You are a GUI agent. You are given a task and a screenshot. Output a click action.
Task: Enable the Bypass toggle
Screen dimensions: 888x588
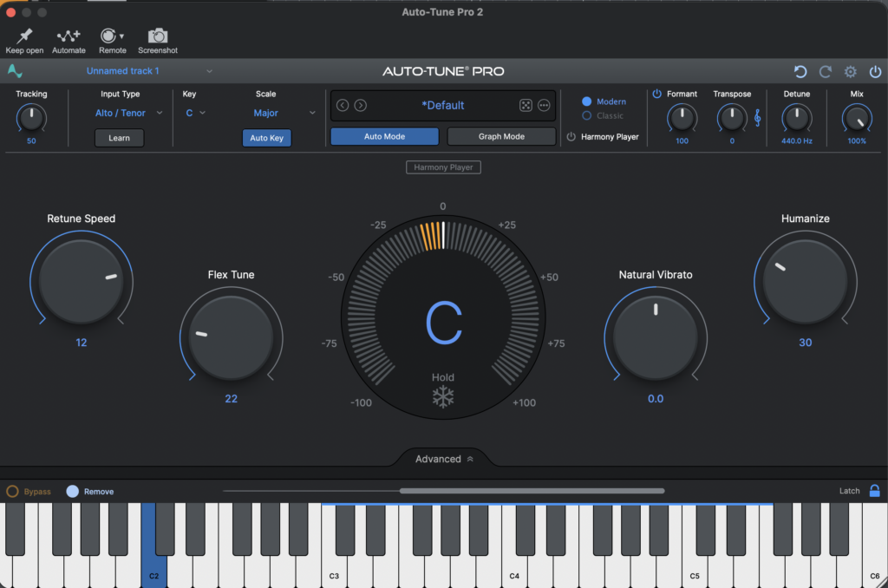12,491
